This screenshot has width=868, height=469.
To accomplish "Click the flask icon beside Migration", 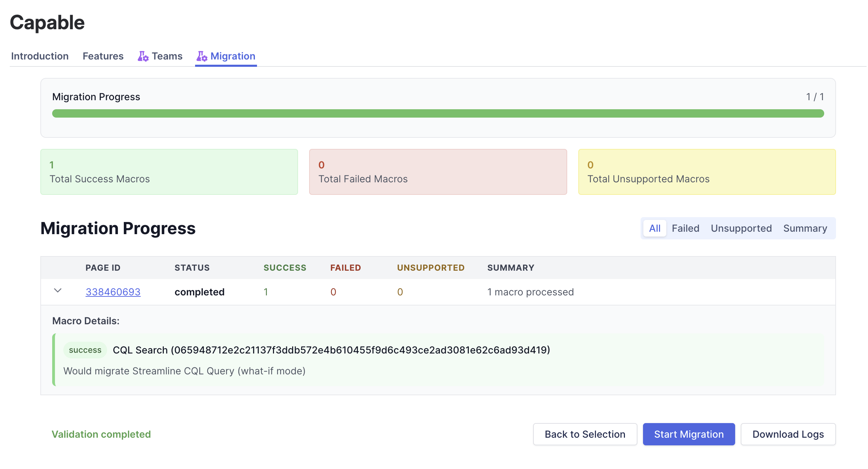I will coord(201,56).
